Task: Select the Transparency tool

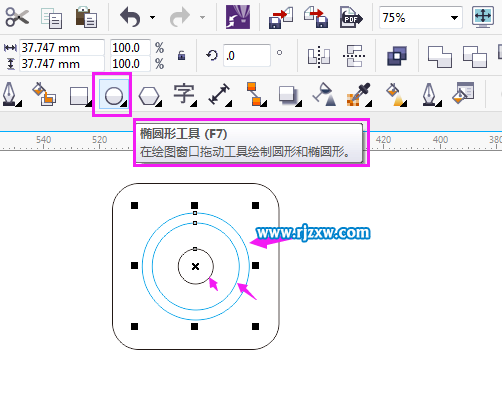Action: 324,95
